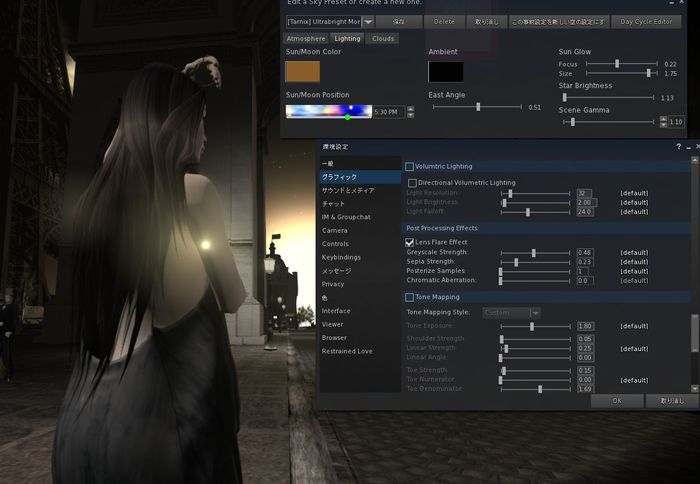Open the black Ambient color swatch
This screenshot has width=700, height=484.
(446, 72)
